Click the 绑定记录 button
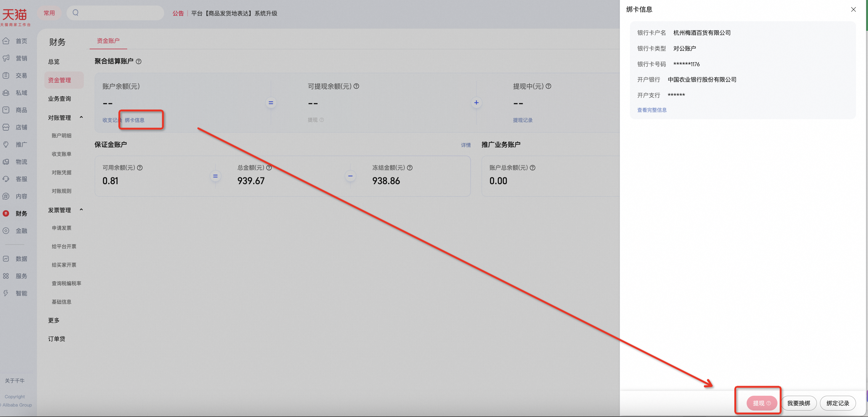Viewport: 868px width, 417px height. pyautogui.click(x=838, y=403)
